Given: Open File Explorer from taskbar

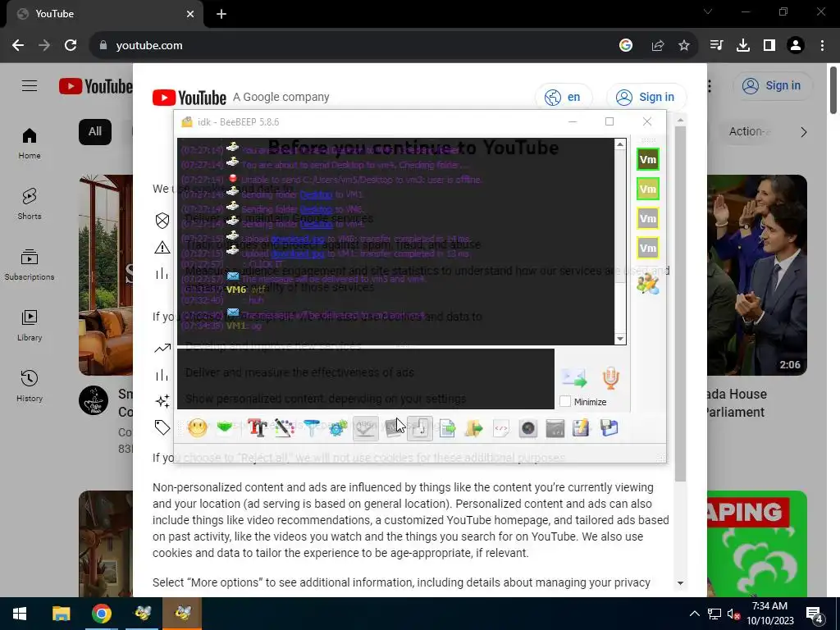Looking at the screenshot, I should pos(61,614).
